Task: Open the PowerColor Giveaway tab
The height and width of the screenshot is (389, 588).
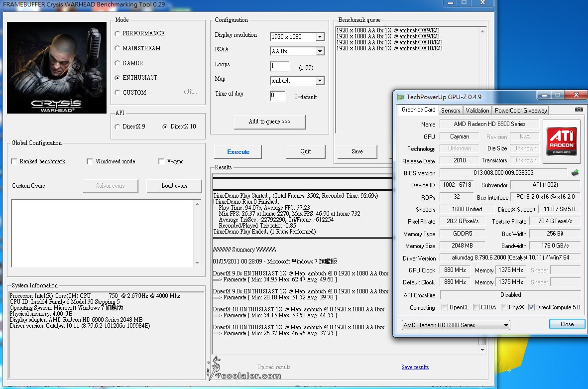Action: 520,110
